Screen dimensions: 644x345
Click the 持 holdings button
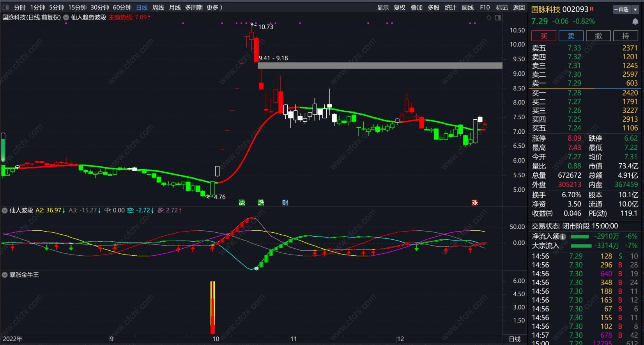[x=626, y=36]
